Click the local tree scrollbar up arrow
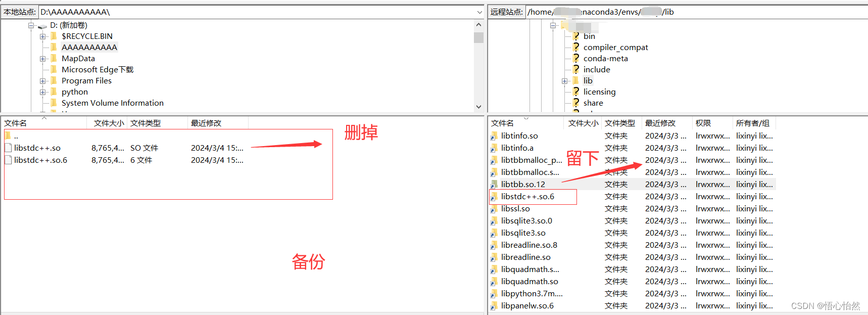The height and width of the screenshot is (315, 868). point(478,25)
